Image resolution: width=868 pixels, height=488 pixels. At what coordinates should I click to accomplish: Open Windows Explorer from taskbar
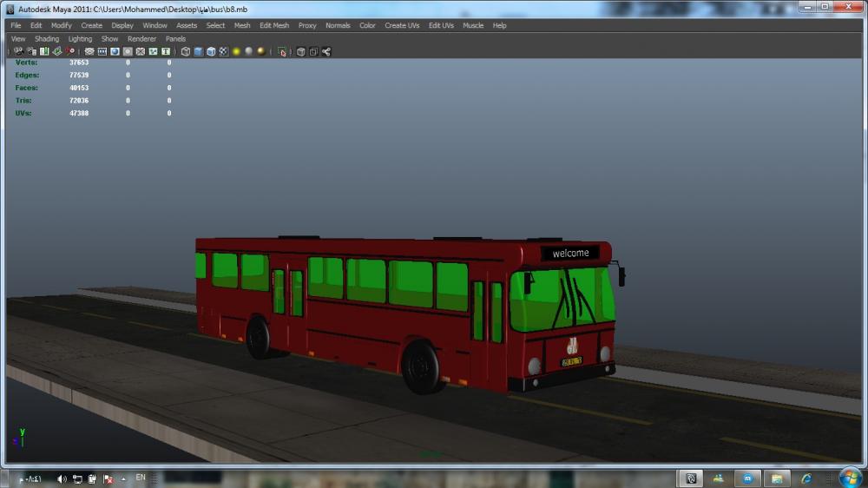pos(777,478)
